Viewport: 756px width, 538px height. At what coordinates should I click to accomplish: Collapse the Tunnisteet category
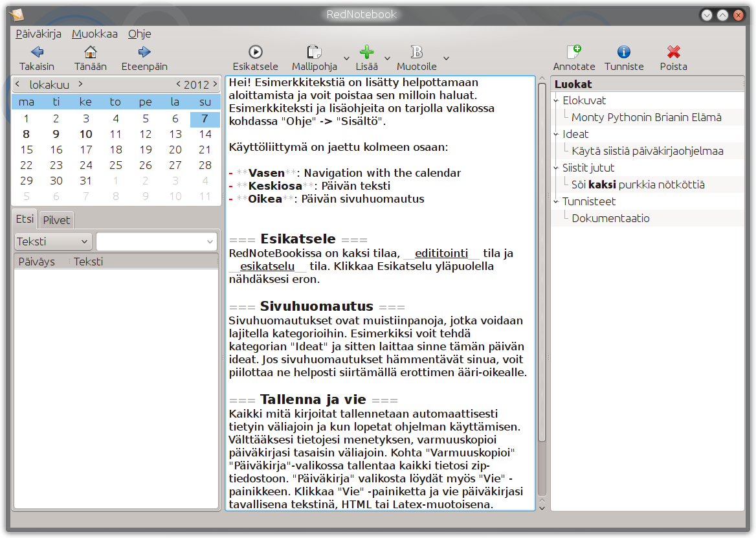pyautogui.click(x=557, y=201)
